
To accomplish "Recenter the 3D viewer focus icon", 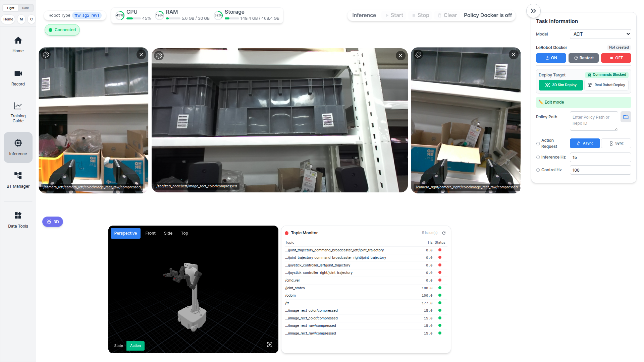I will point(270,345).
